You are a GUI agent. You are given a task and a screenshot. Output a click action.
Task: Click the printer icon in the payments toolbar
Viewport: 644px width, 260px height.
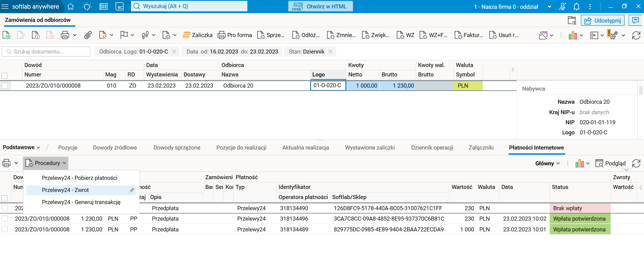coord(6,163)
